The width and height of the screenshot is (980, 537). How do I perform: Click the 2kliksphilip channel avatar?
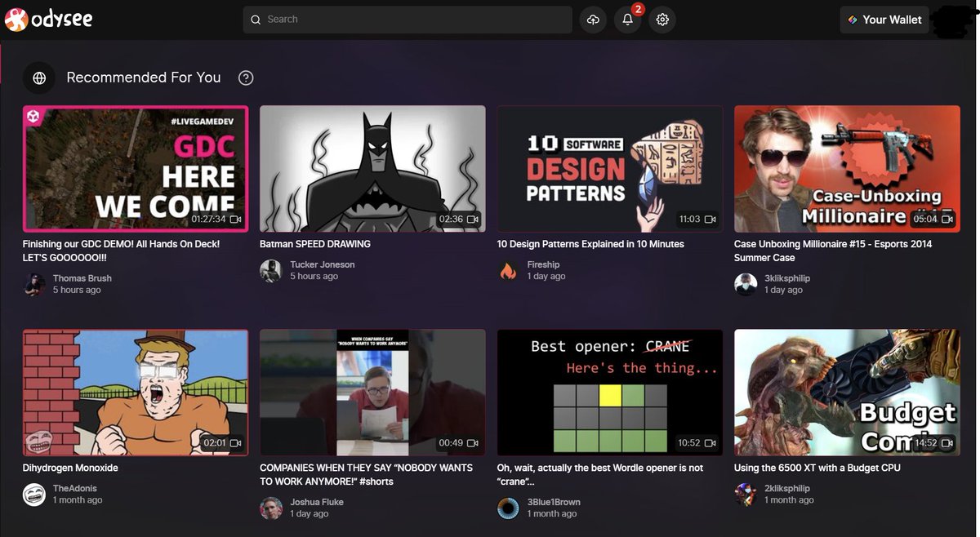(746, 495)
